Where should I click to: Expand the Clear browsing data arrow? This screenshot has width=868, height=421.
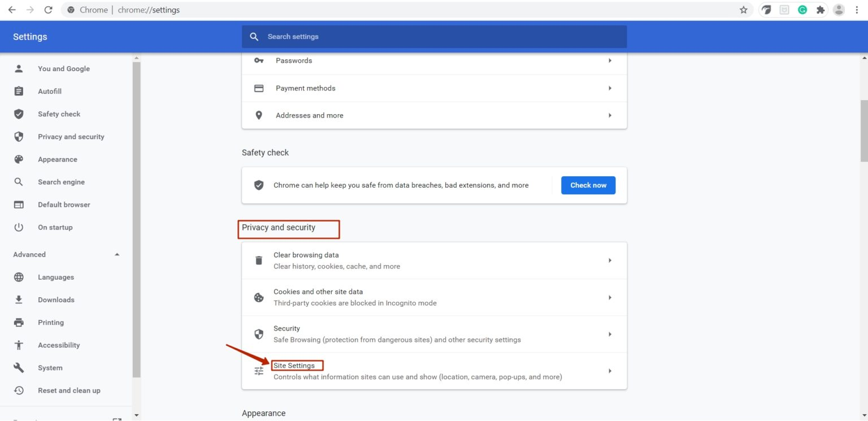(x=610, y=261)
